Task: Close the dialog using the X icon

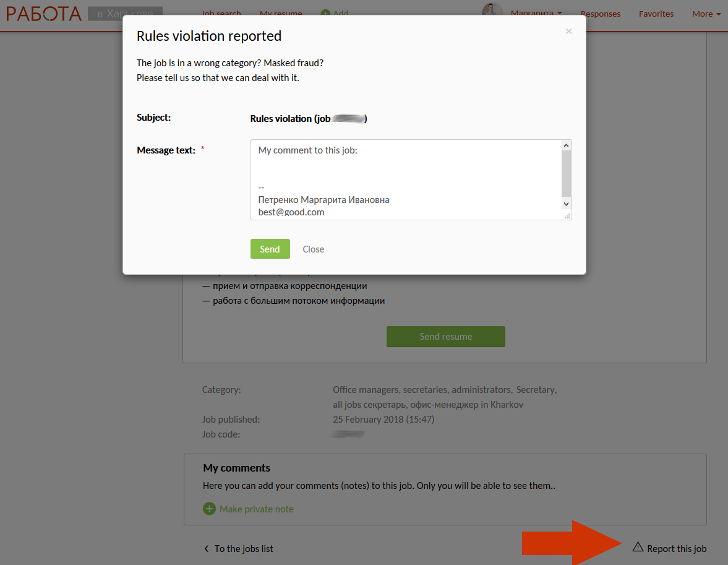Action: coord(568,32)
